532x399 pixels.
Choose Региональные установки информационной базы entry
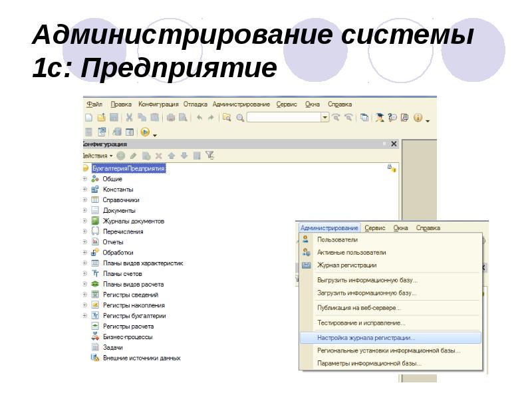point(390,350)
